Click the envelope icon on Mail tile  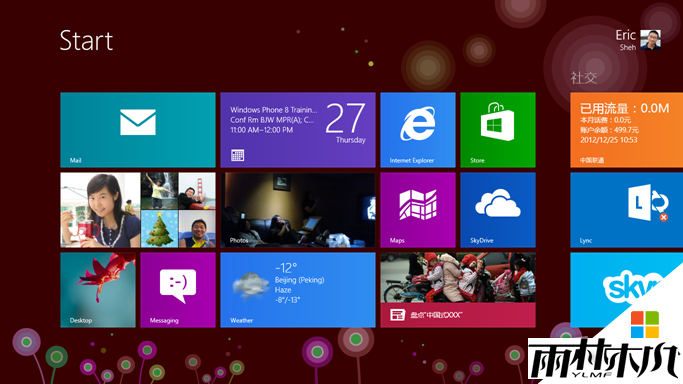coord(138,122)
